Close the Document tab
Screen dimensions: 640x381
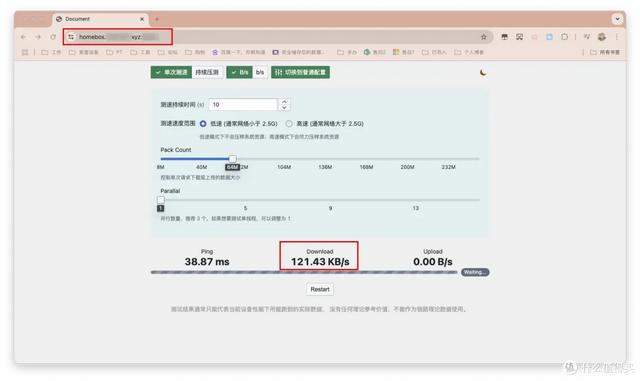pos(142,19)
